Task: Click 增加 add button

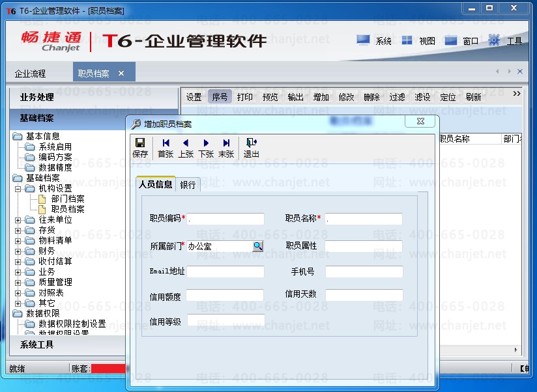Action: (321, 97)
